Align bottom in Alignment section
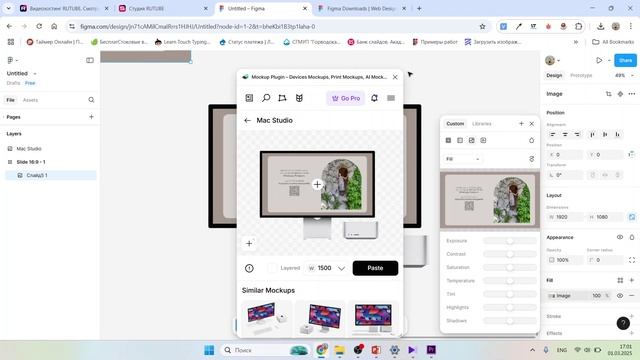Image resolution: width=640 pixels, height=360 pixels. click(x=618, y=134)
